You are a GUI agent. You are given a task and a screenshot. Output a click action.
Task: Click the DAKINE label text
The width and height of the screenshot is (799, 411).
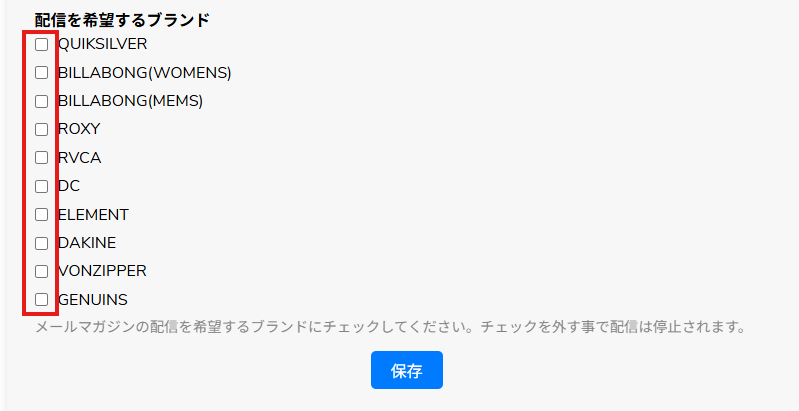88,243
